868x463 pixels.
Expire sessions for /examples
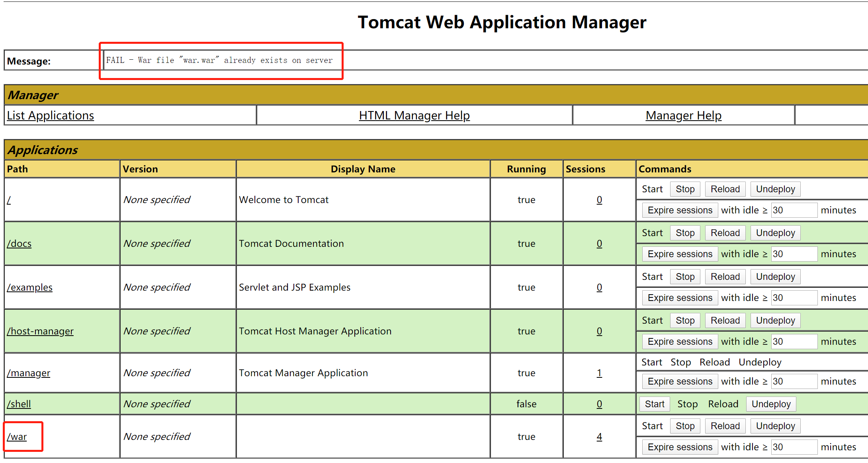click(x=680, y=298)
